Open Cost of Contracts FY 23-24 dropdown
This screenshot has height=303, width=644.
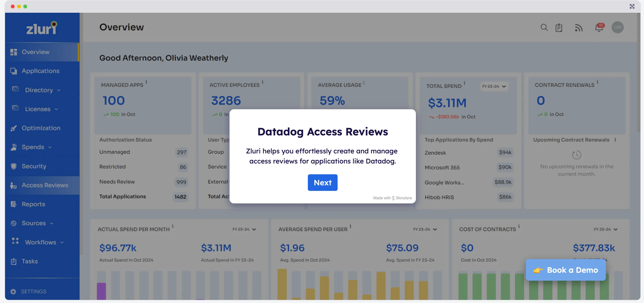tap(606, 229)
